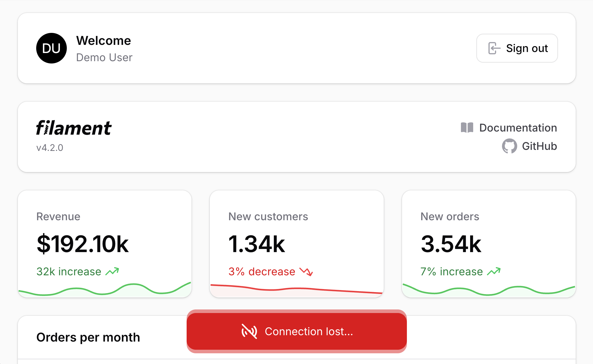
Task: Click the Revenue $192.10k stat value
Action: (x=83, y=244)
